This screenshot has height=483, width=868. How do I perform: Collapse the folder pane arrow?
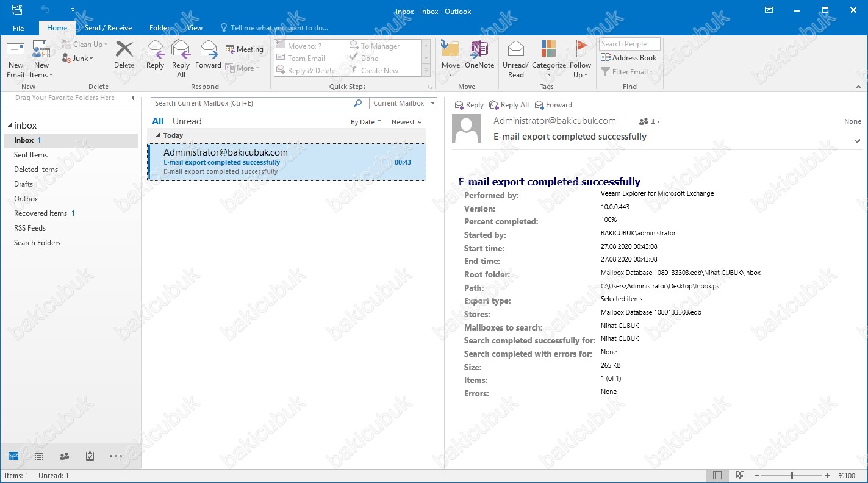click(x=133, y=98)
